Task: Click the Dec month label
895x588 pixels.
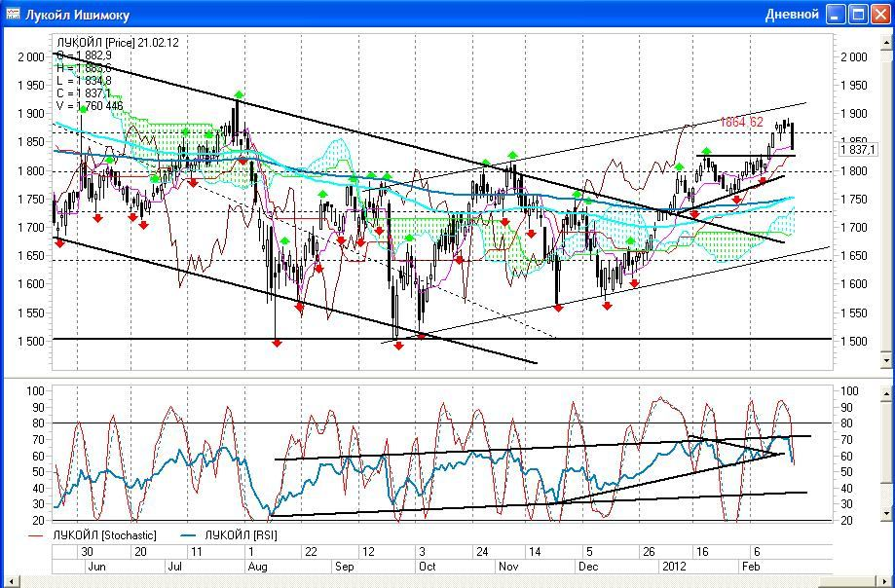Action: [588, 567]
